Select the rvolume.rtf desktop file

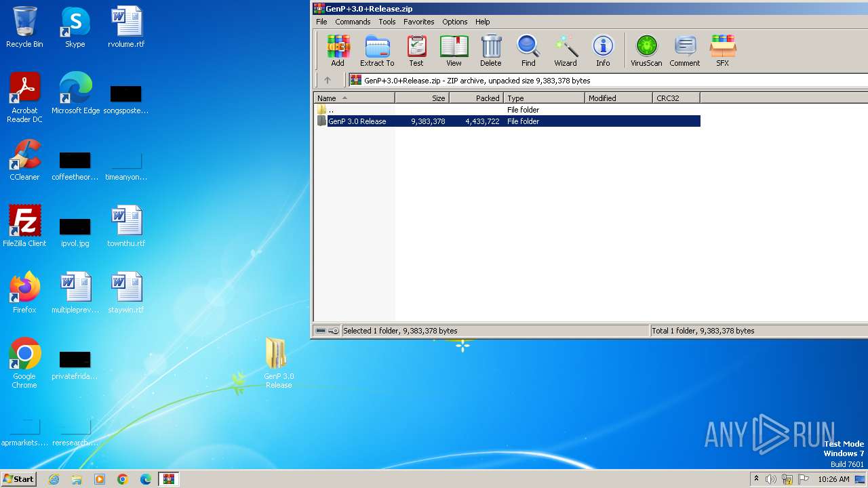coord(126,27)
